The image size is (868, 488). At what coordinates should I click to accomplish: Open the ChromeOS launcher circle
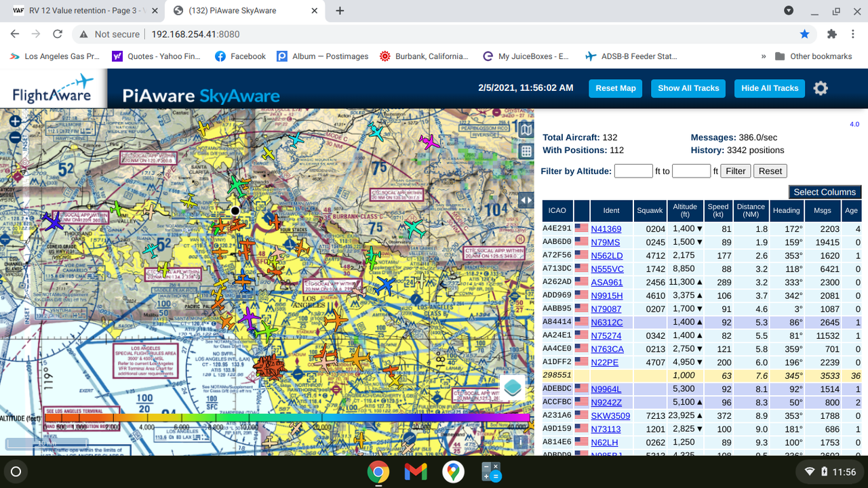pyautogui.click(x=16, y=472)
